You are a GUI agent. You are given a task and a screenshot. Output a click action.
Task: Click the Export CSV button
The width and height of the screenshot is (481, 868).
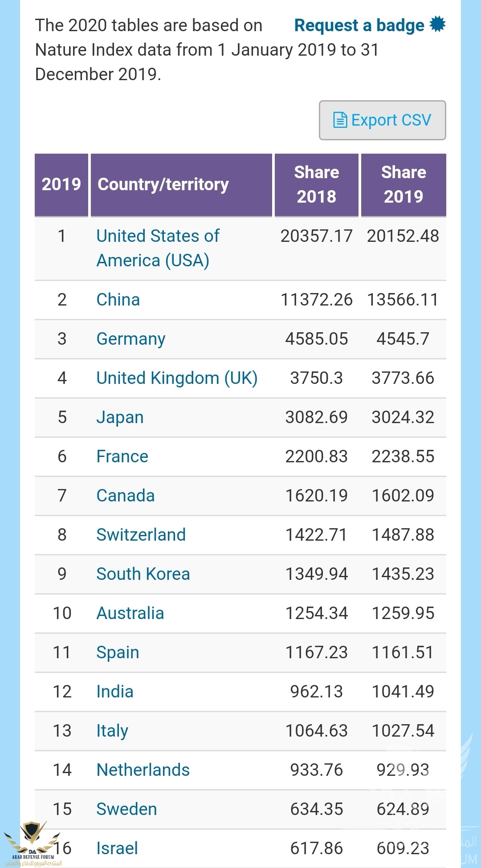coord(383,120)
